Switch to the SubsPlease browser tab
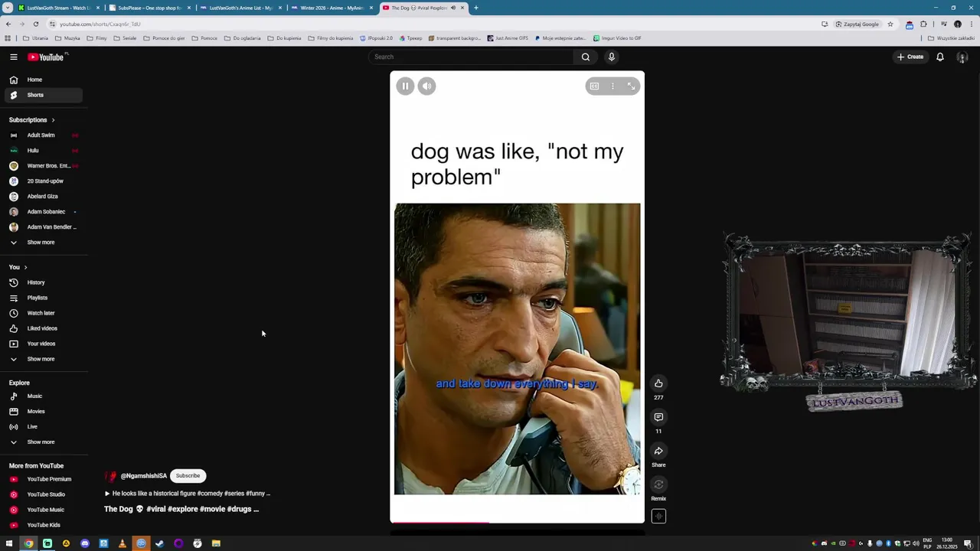 click(149, 8)
